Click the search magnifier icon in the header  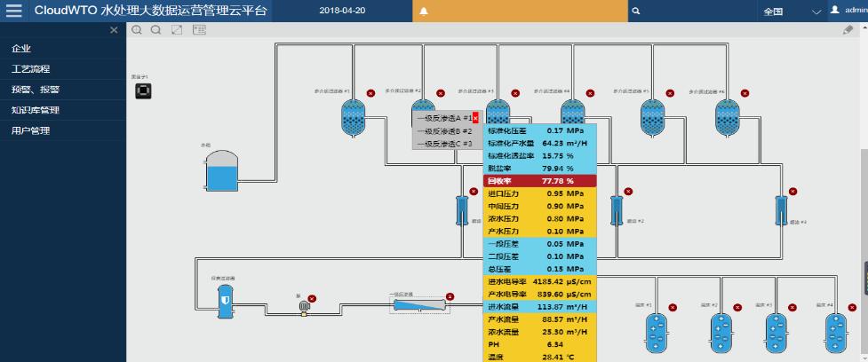[636, 12]
